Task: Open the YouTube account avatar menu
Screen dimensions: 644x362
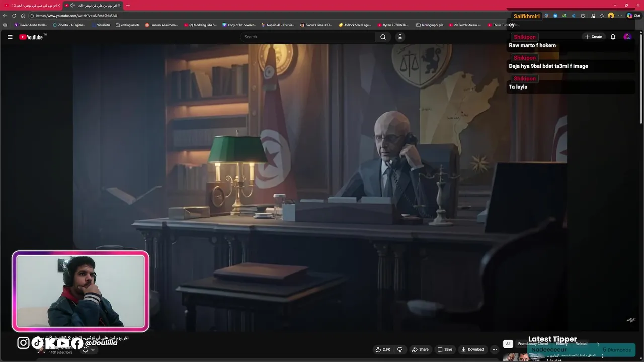Action: [627, 37]
